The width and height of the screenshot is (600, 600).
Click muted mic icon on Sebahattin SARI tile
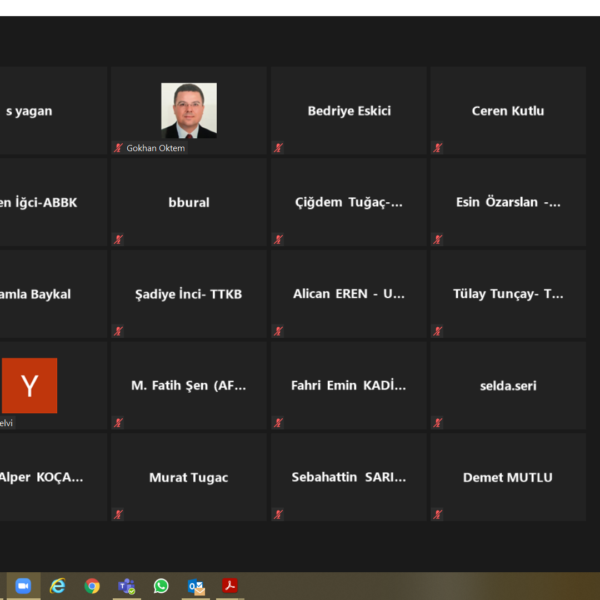[278, 514]
